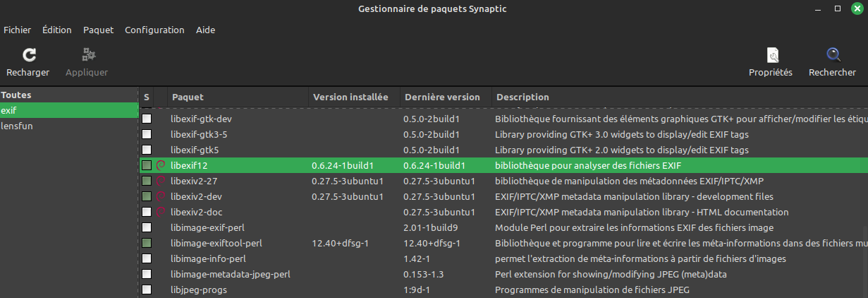The height and width of the screenshot is (298, 868).
Task: Select the libimage-metadata-jpeg-perl package row
Action: point(231,274)
